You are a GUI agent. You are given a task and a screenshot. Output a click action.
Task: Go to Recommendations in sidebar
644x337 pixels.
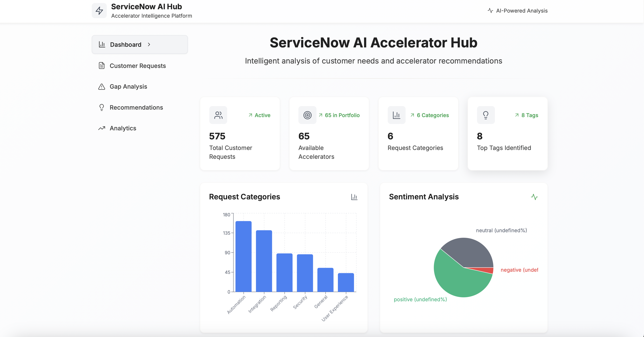[136, 107]
